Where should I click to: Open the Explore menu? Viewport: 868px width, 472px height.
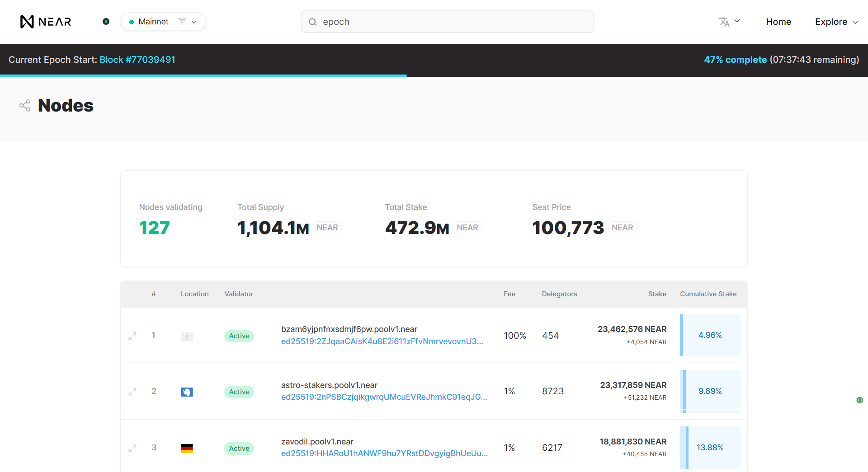pyautogui.click(x=836, y=22)
